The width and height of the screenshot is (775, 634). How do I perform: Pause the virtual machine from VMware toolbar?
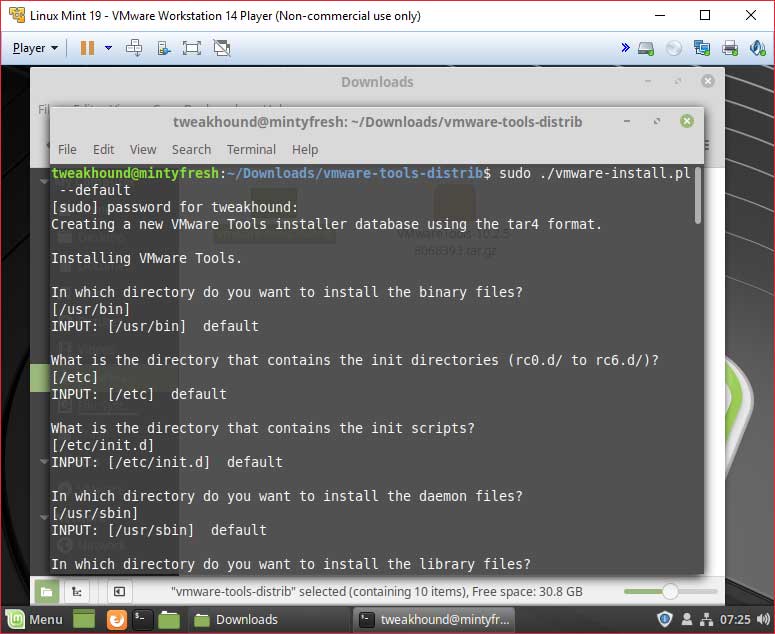click(87, 48)
